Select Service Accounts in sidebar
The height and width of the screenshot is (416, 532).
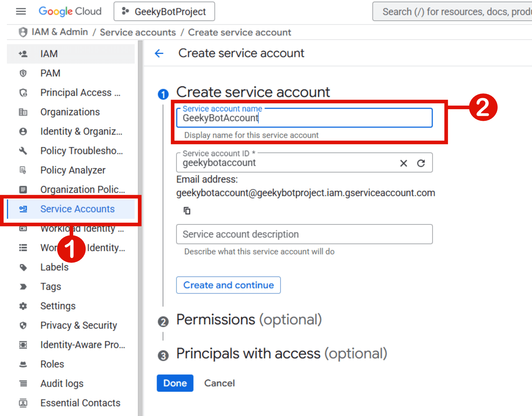(x=71, y=209)
